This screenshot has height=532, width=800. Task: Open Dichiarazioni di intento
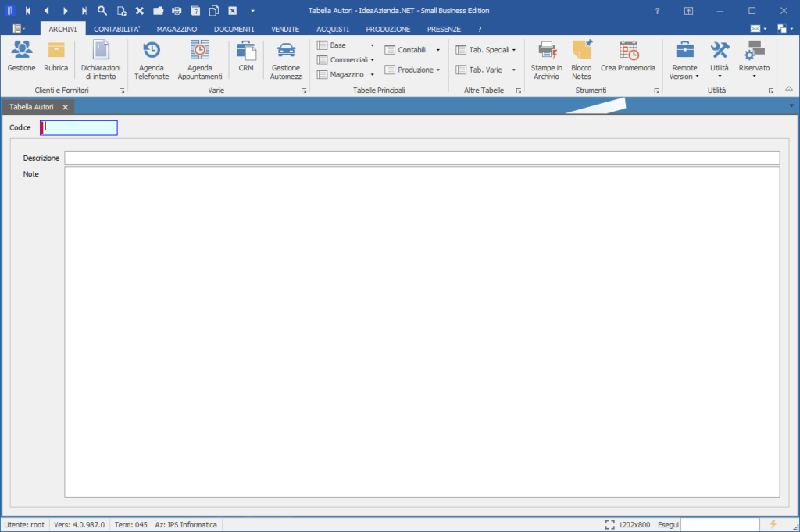click(101, 60)
